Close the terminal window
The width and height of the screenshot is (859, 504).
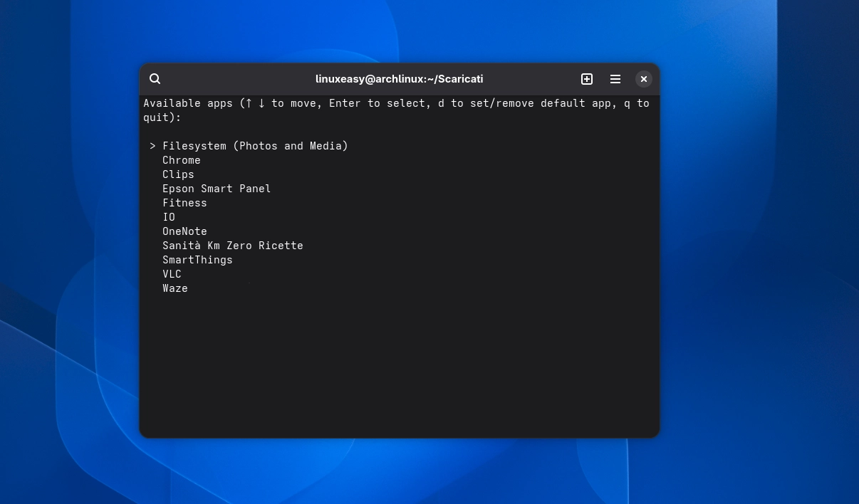pos(644,79)
